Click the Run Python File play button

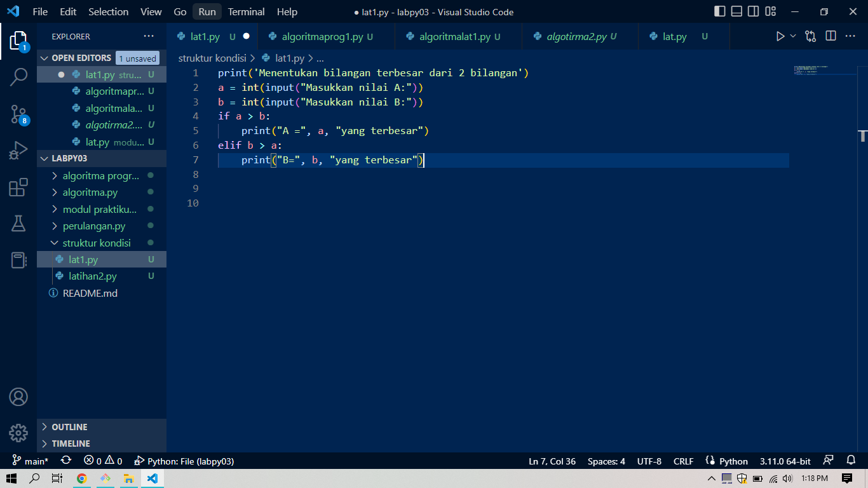tap(780, 36)
